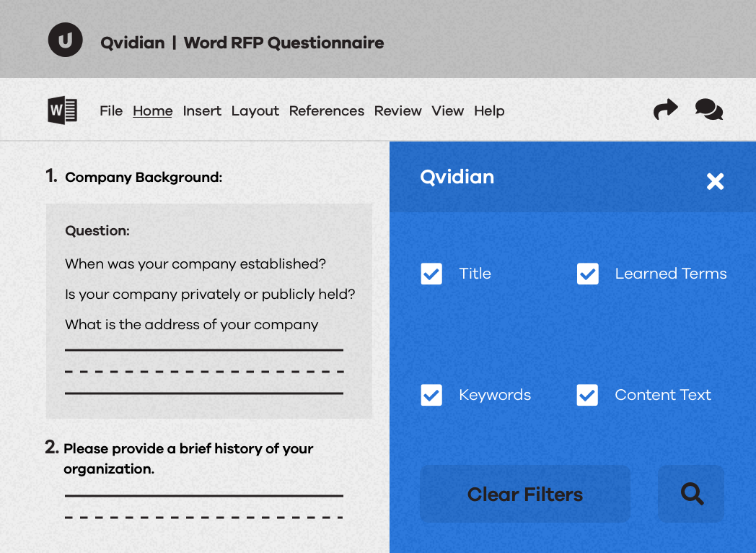Click the Qvidian panel title
This screenshot has width=756, height=553.
click(457, 177)
